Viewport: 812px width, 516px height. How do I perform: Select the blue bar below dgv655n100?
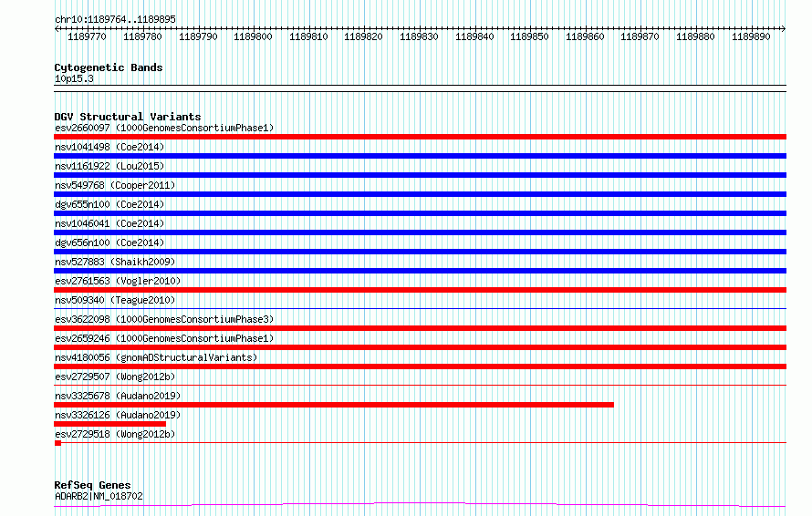420,213
